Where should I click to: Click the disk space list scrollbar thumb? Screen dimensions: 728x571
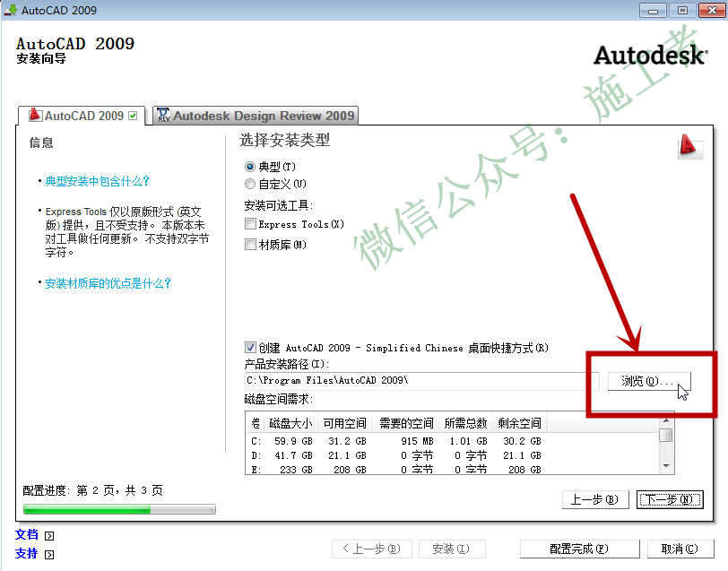tap(666, 436)
